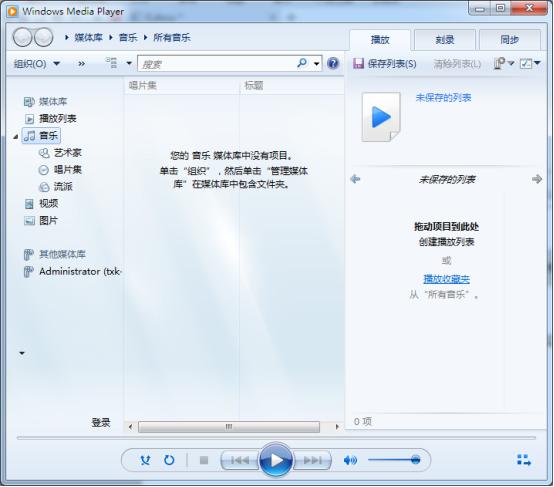Toggle repeat playback mode

169,460
